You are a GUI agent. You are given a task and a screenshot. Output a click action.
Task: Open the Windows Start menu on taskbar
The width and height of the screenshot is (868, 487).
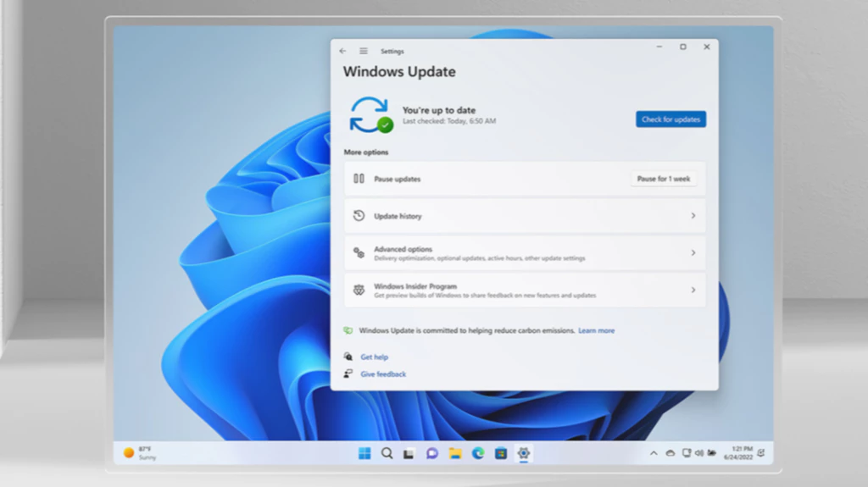coord(364,453)
